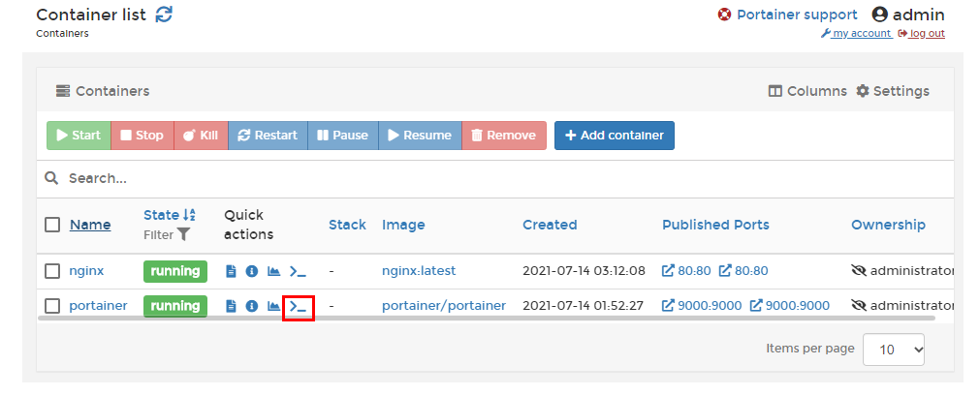Click the Restart button
980x396 pixels.
coord(268,136)
